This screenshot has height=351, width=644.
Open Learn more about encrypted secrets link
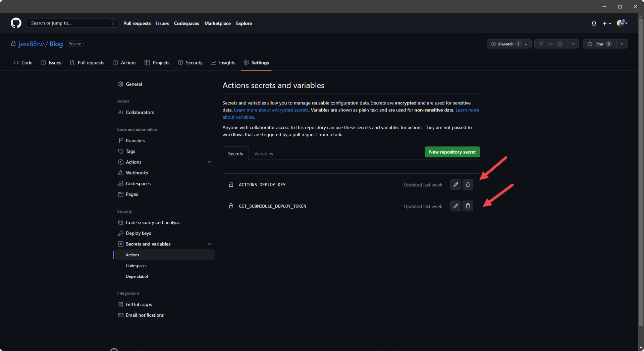[271, 110]
